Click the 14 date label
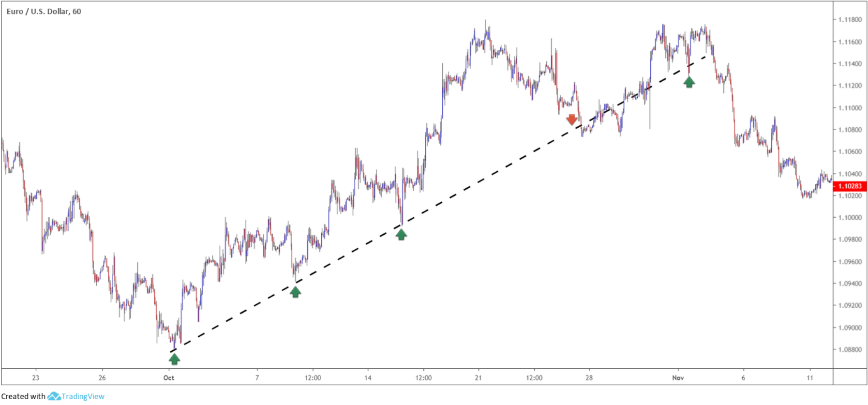 368,377
